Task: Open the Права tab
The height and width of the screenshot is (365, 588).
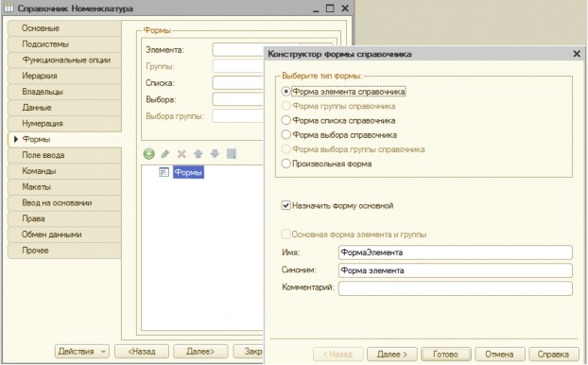Action: click(x=64, y=218)
